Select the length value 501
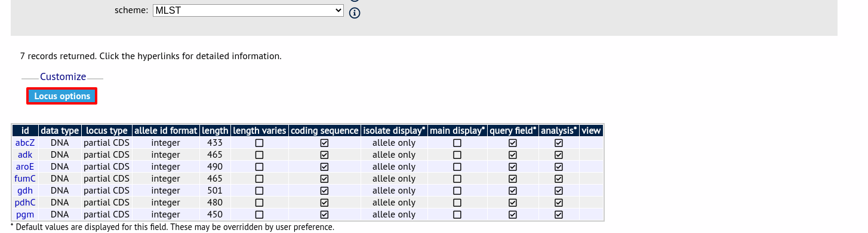Viewport: 868px width, 233px height. 215,191
